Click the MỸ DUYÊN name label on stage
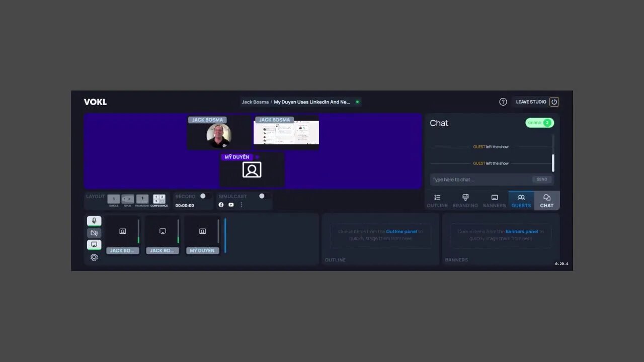This screenshot has height=362, width=644. [x=236, y=157]
